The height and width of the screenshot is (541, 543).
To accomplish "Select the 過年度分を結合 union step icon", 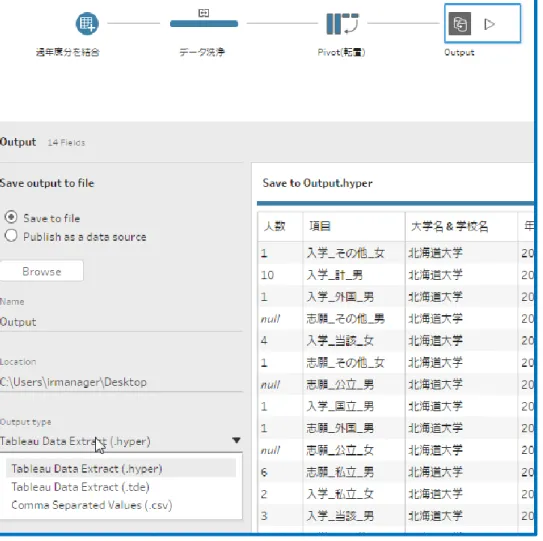I will coord(87,24).
